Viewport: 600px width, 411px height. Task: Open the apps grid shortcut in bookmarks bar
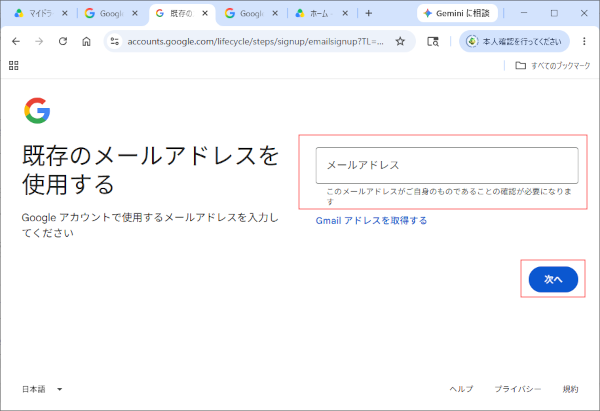[x=14, y=65]
